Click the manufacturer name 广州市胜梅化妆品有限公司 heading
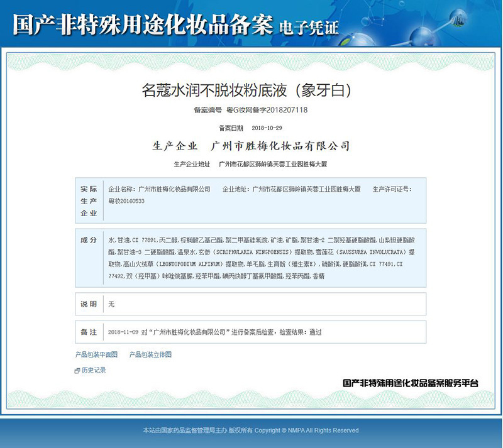 (280, 146)
